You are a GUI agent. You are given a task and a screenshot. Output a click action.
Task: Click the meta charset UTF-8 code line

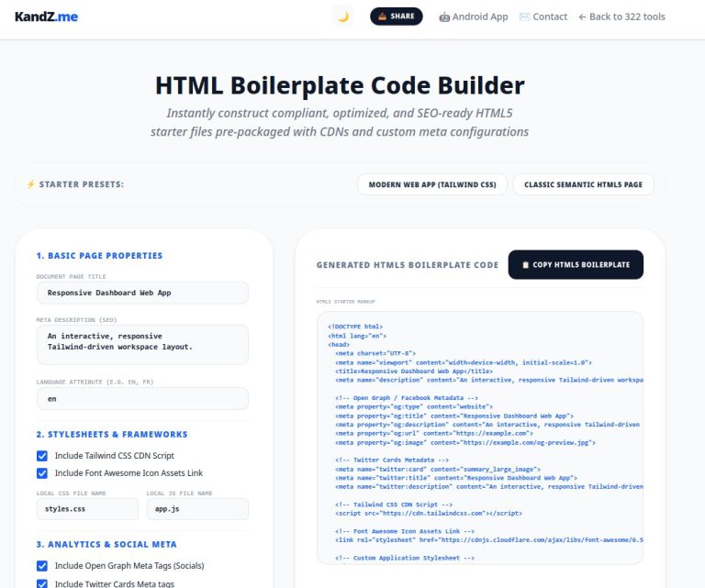pos(375,353)
